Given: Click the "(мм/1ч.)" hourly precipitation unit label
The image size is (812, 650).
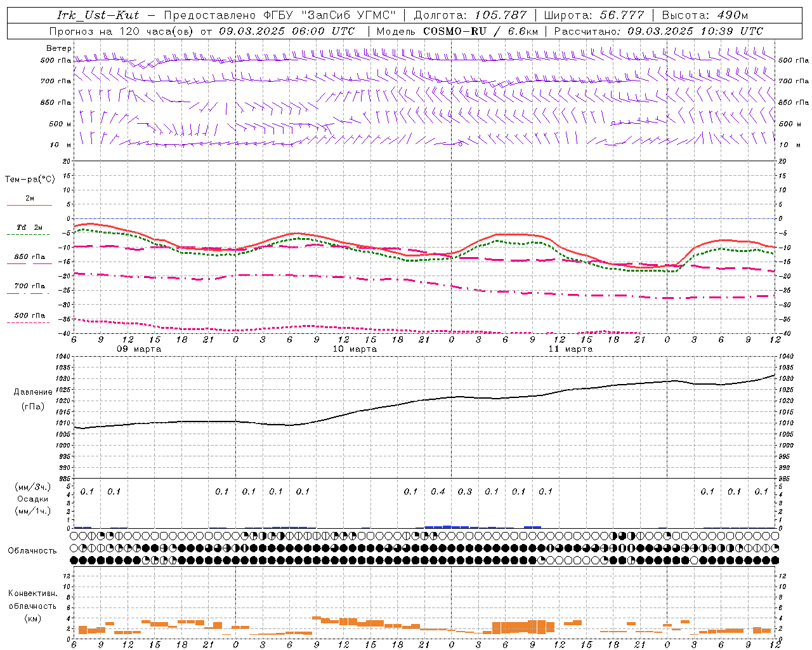Looking at the screenshot, I should [x=33, y=511].
